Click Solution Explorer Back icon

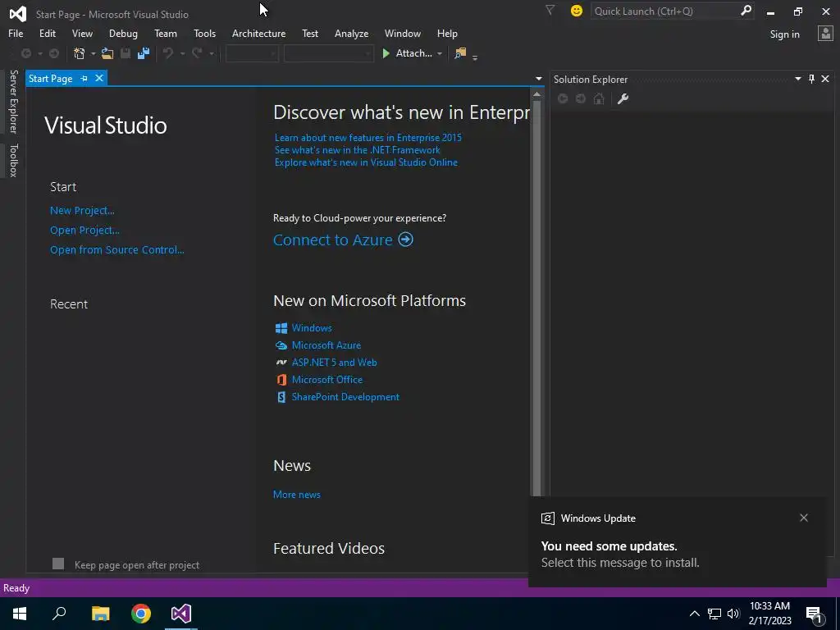click(563, 98)
